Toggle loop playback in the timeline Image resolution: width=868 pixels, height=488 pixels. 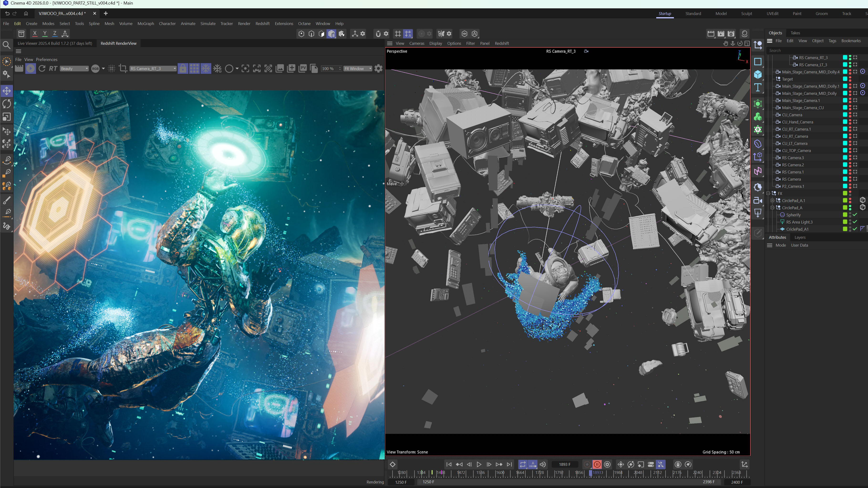(523, 464)
